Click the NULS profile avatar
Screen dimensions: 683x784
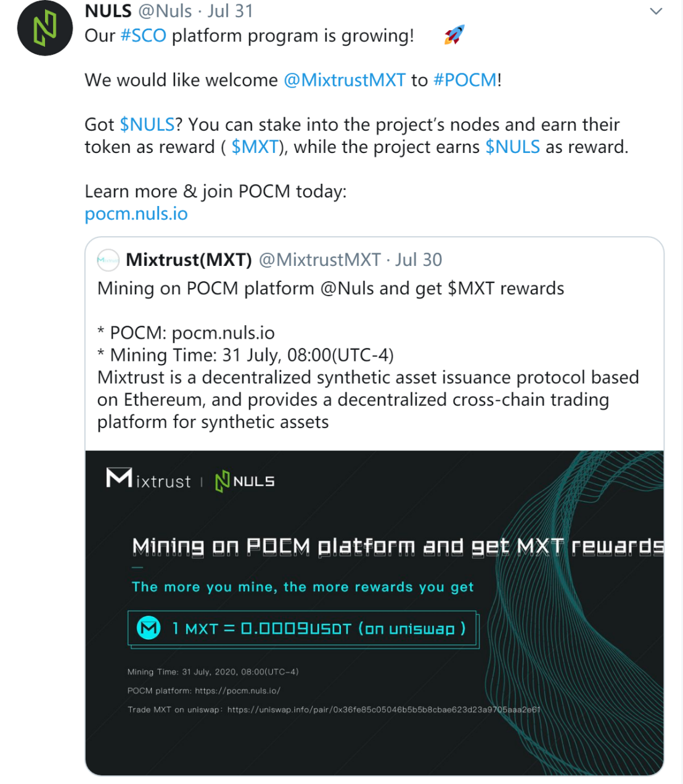[x=45, y=28]
